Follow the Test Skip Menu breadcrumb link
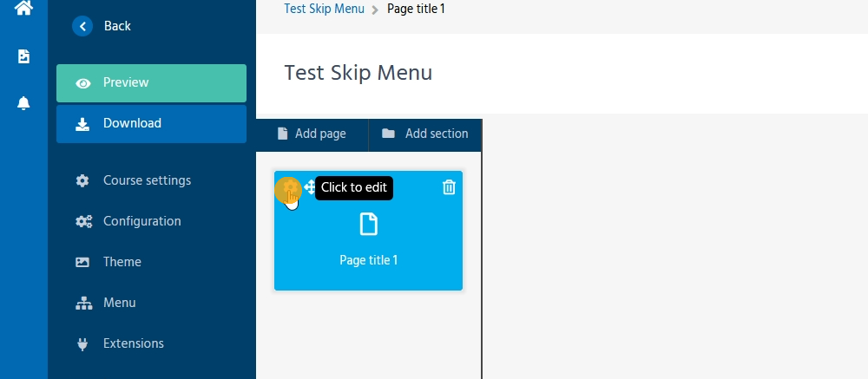 [324, 9]
